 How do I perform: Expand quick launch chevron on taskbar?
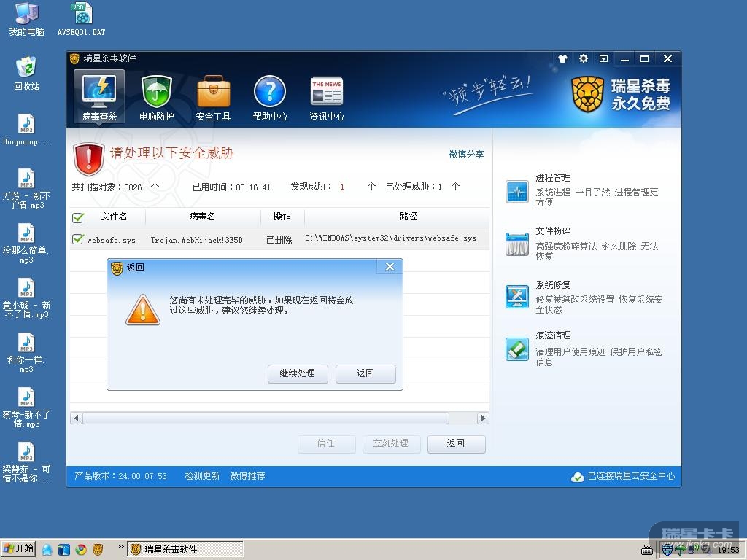tap(120, 547)
